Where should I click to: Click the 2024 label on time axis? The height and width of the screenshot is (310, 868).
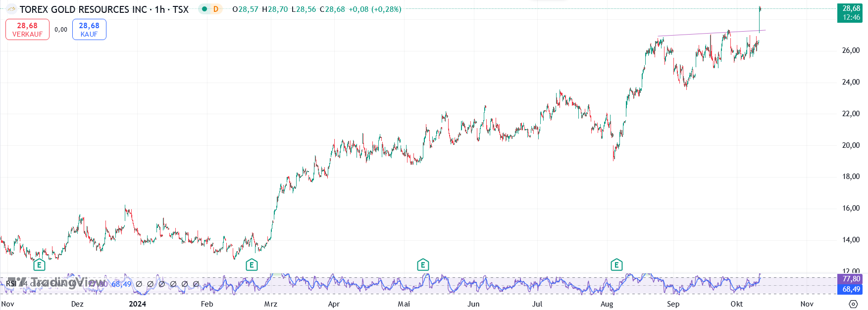(x=137, y=304)
